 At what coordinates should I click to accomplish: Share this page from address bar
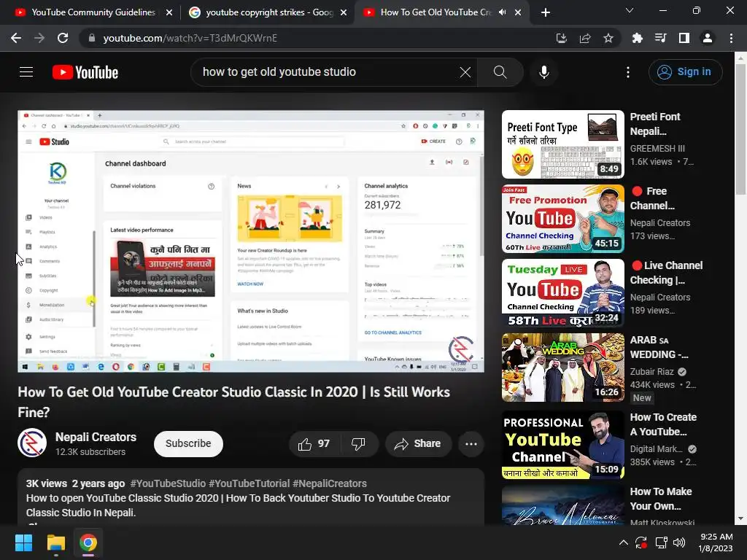click(x=584, y=38)
